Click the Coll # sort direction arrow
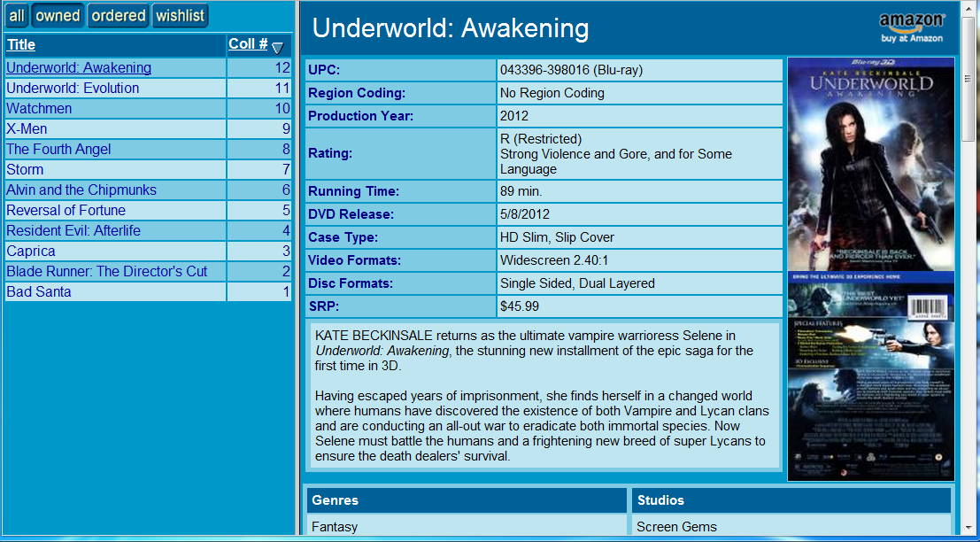 (278, 48)
